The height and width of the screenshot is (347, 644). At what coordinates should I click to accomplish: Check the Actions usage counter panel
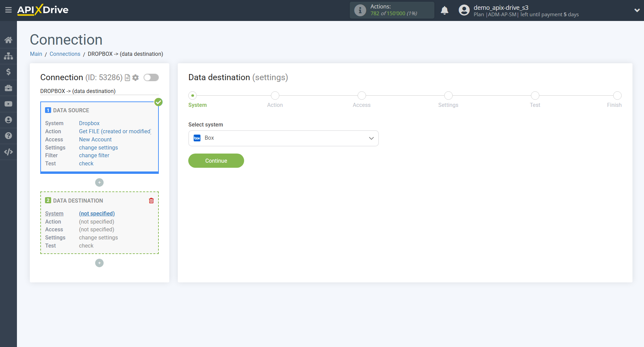click(392, 10)
